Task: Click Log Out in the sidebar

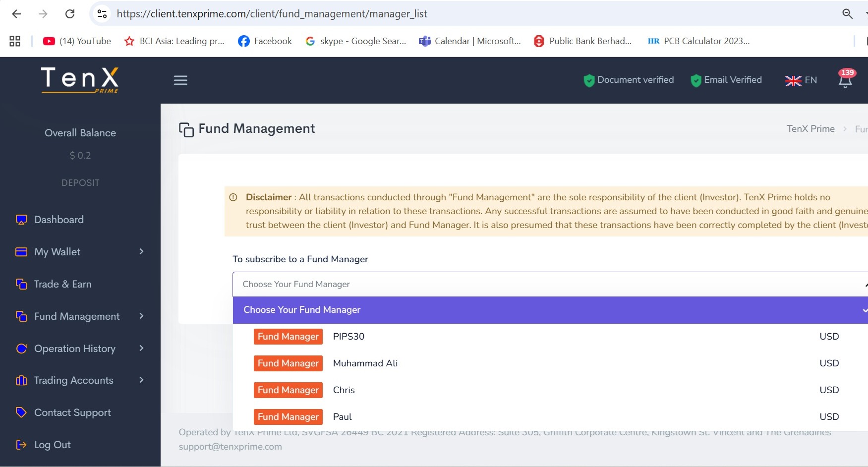Action: [52, 445]
